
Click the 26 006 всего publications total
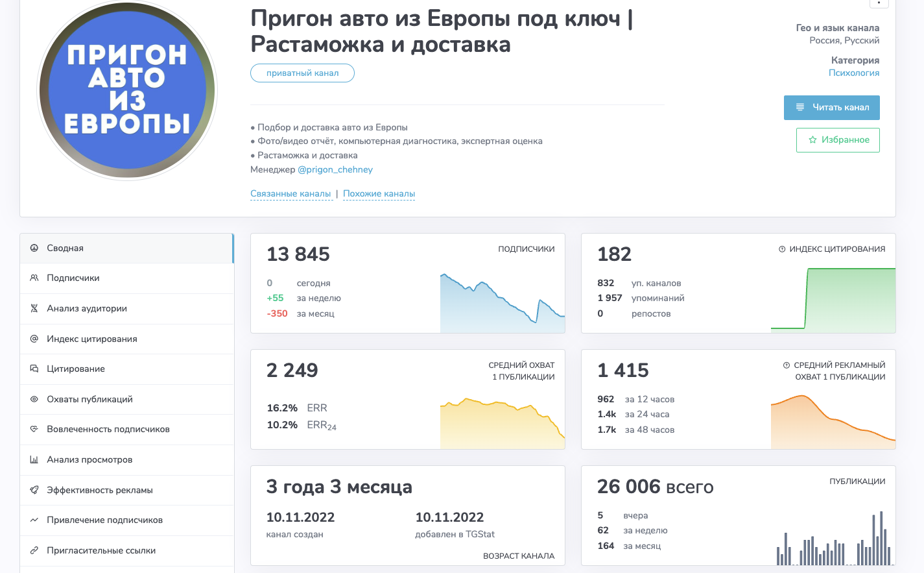(x=656, y=487)
